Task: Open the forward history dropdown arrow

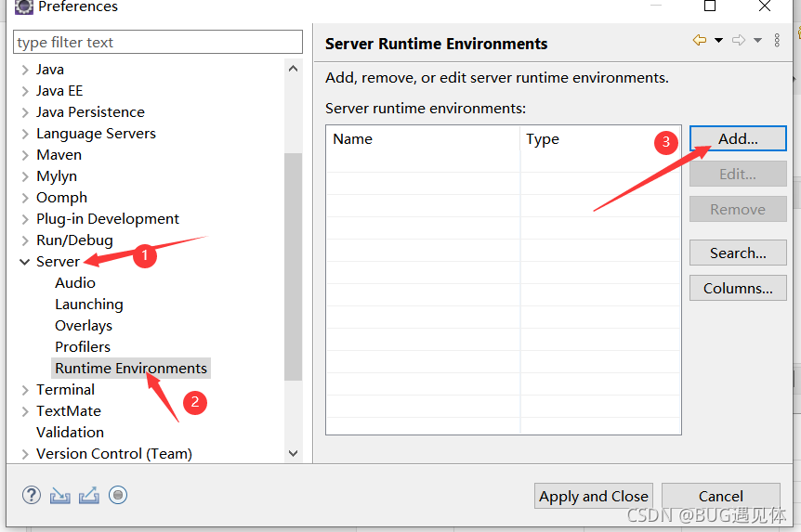Action: [x=757, y=40]
